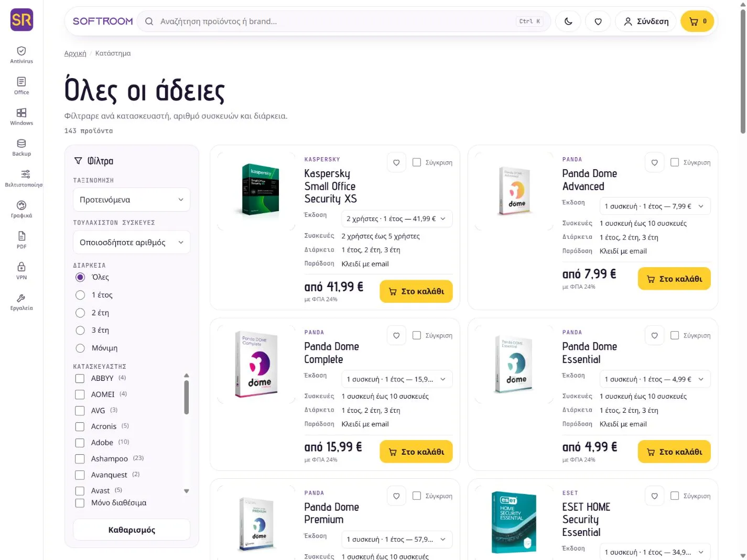Screen dimensions: 747x560
Task: Open the PDF category in sidebar
Action: 21,240
